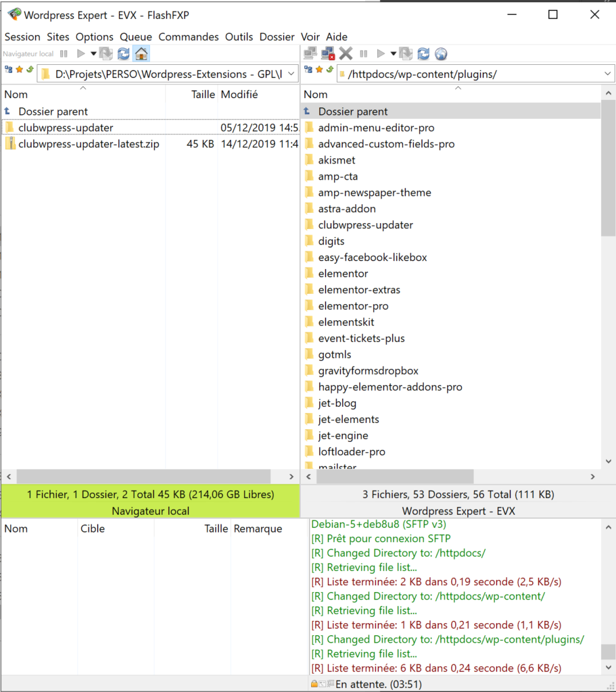Viewport: 616px width, 692px height.
Task: Click the globe icon in remote toolbar
Action: [x=441, y=54]
